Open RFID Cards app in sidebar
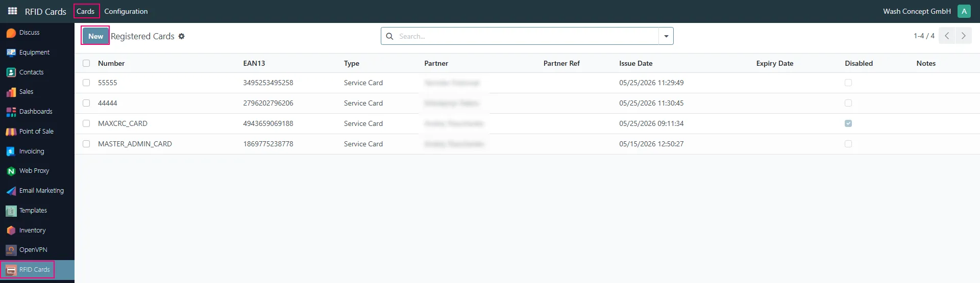Viewport: 980px width, 283px height. point(37,270)
